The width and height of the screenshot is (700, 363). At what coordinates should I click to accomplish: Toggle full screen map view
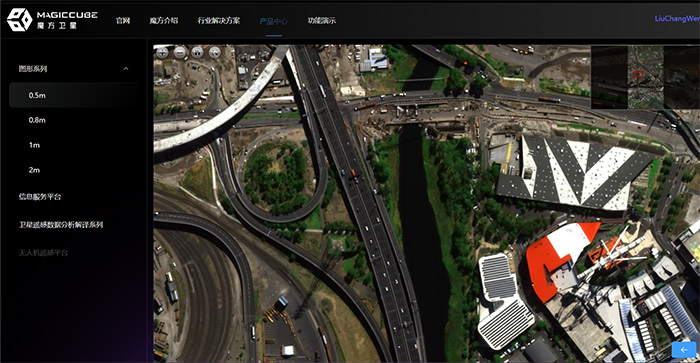(x=215, y=53)
